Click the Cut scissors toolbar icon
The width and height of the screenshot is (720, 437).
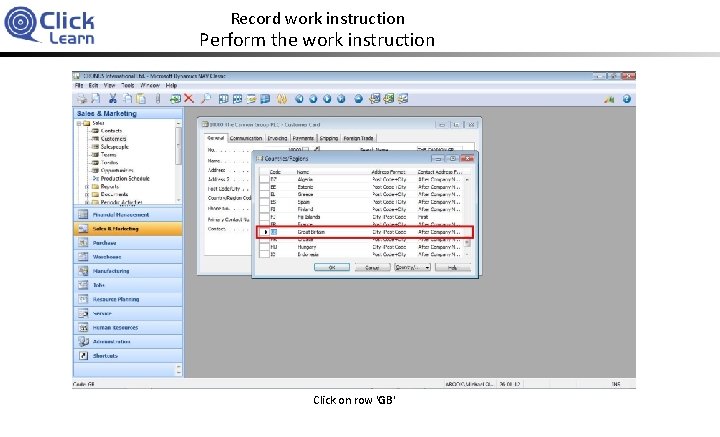point(112,99)
